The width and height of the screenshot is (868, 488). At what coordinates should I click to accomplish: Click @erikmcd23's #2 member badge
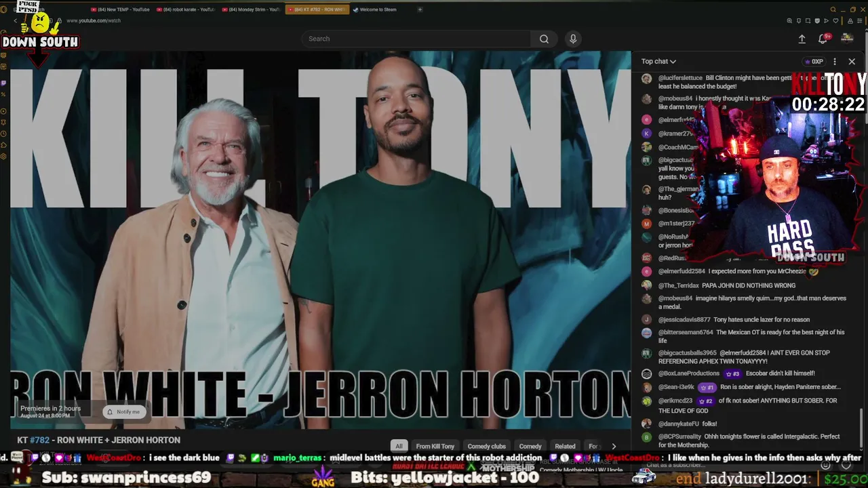click(x=705, y=401)
